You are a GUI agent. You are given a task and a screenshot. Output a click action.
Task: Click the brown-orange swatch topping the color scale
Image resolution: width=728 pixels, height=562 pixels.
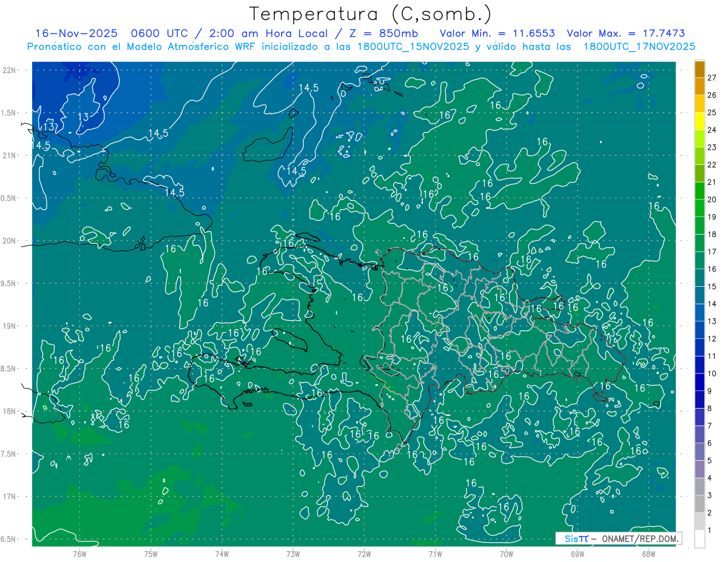(x=700, y=69)
